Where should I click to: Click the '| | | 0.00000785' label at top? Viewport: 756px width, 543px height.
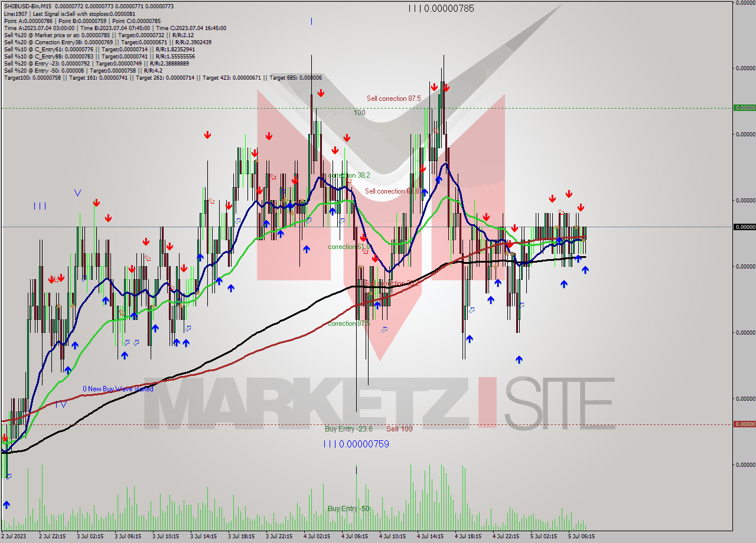coord(441,8)
